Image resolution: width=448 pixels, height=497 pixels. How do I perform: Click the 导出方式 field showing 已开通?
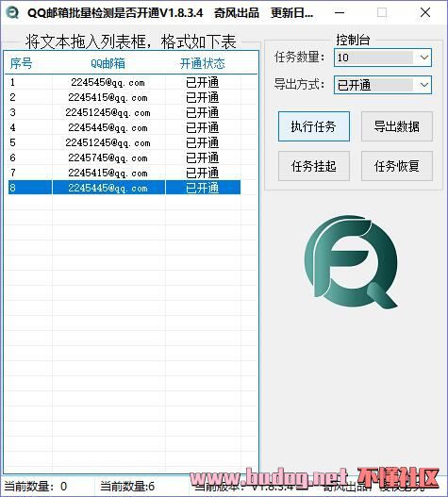point(383,85)
